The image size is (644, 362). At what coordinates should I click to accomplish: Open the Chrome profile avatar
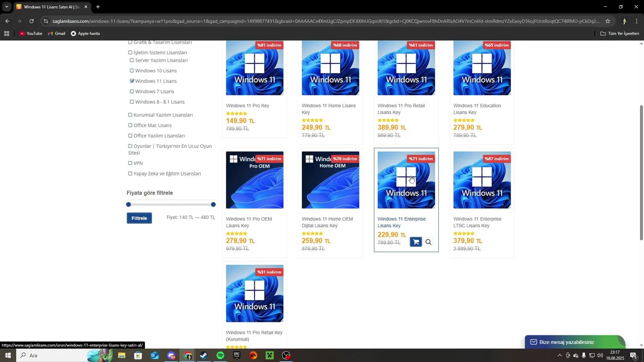pyautogui.click(x=624, y=21)
